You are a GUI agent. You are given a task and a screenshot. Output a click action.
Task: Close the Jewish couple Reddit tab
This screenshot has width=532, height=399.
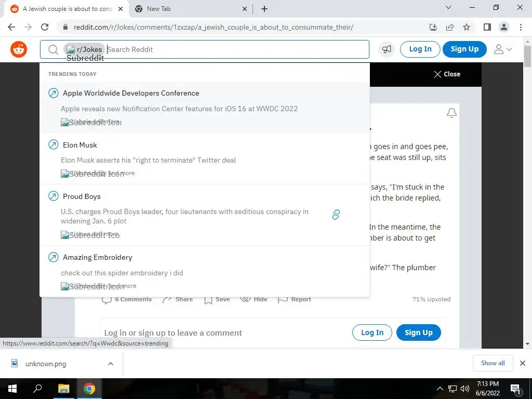[x=121, y=9]
